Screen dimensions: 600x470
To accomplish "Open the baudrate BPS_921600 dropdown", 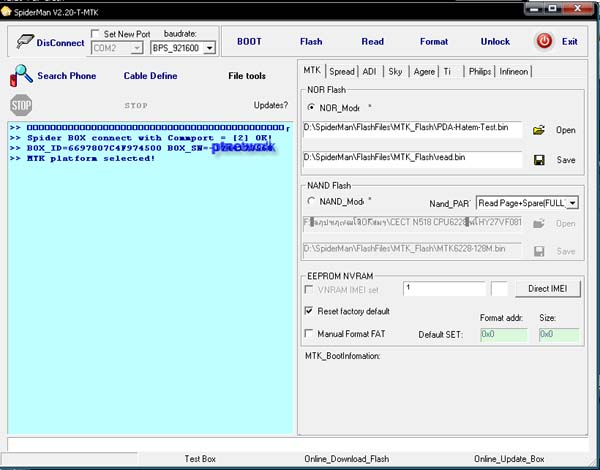I will 208,48.
